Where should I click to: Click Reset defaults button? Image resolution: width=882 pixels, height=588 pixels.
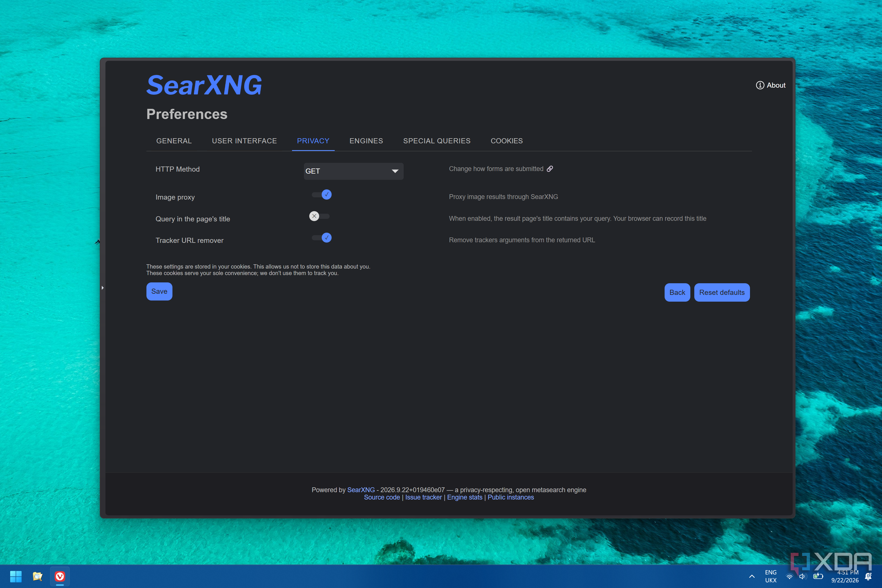tap(722, 292)
